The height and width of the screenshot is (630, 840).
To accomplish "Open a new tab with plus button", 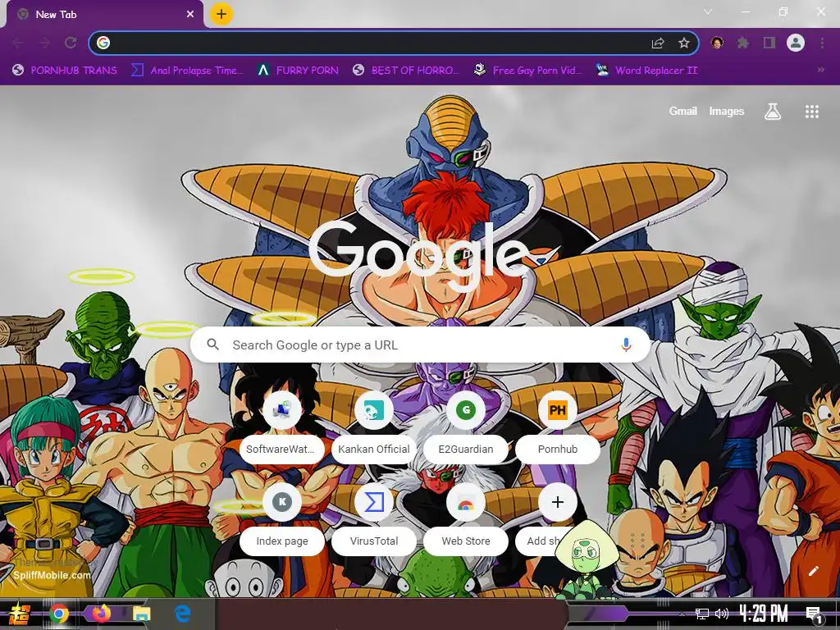I will click(221, 14).
